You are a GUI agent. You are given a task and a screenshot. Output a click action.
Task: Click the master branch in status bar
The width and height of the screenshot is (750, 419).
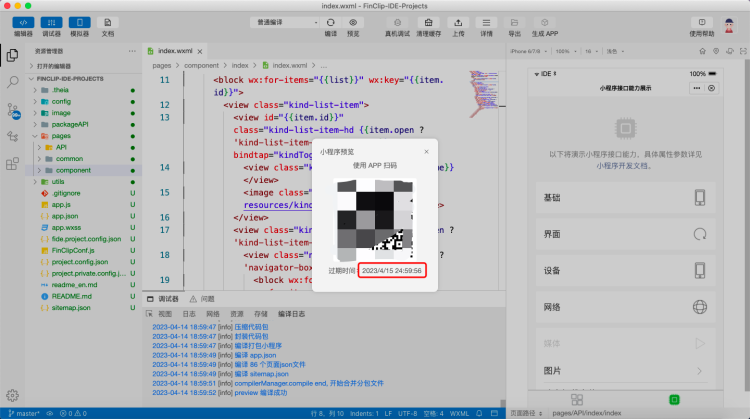tap(24, 413)
